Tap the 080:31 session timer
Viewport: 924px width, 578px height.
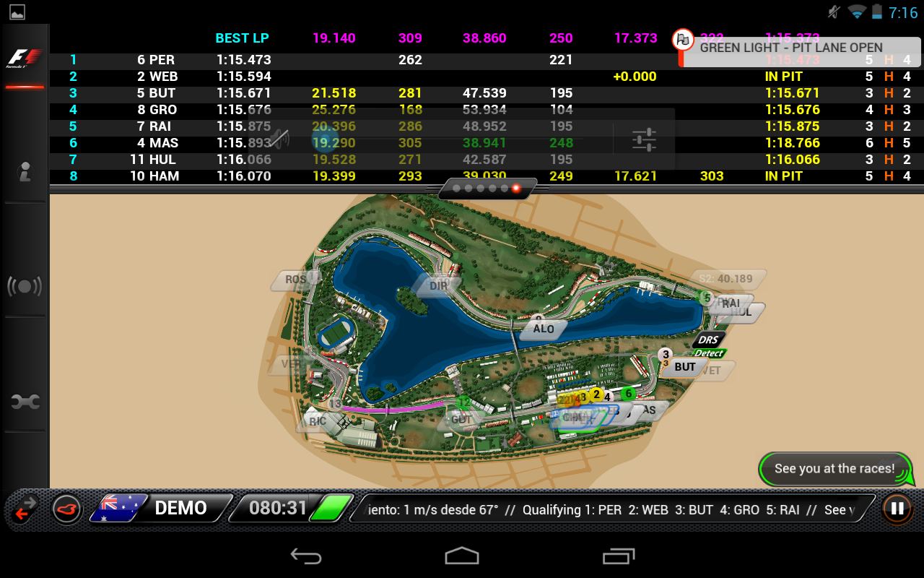[278, 508]
